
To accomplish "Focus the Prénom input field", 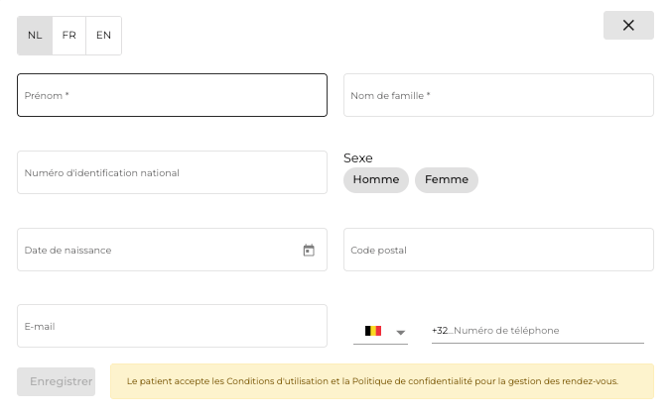I will click(x=172, y=95).
